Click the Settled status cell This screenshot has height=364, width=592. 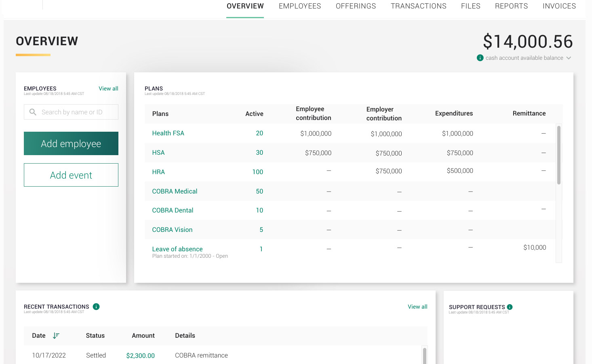tap(96, 355)
